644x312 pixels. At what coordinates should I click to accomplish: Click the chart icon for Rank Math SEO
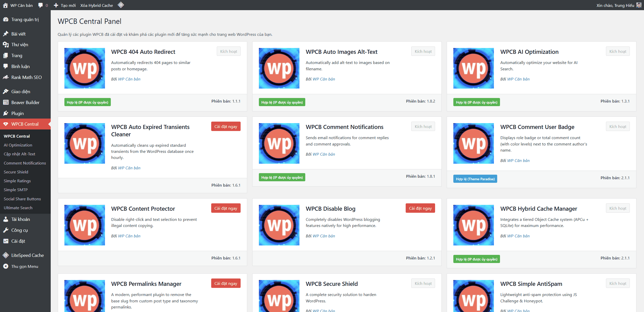(x=6, y=77)
